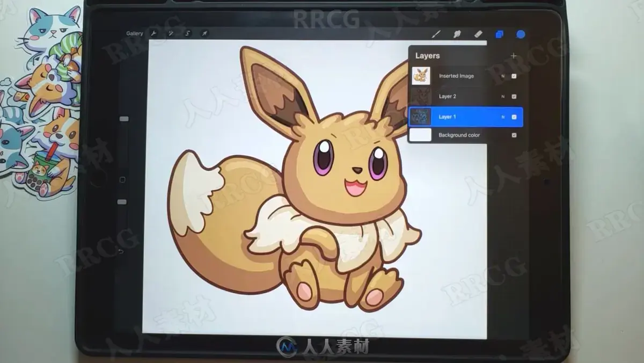644x363 pixels.
Task: Hide the Inserted Image layer
Action: coord(514,76)
